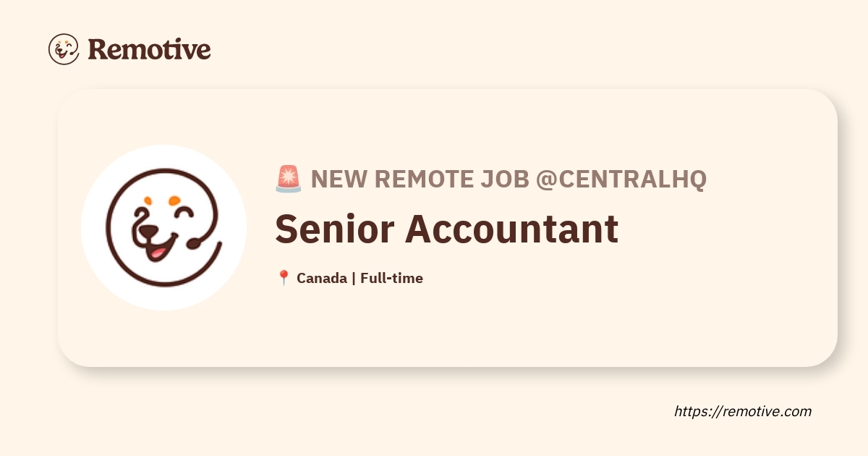
Task: Click the curled tail end of large logo
Action: (x=194, y=244)
